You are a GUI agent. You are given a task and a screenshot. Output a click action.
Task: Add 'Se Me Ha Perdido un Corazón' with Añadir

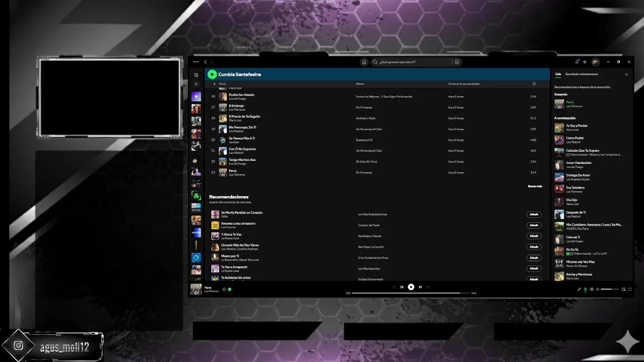(534, 214)
